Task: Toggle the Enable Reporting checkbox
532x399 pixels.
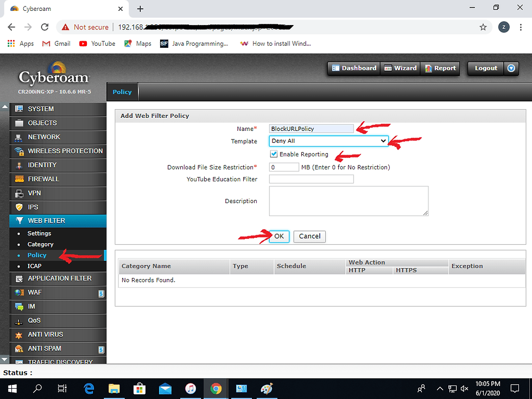Action: click(x=274, y=154)
